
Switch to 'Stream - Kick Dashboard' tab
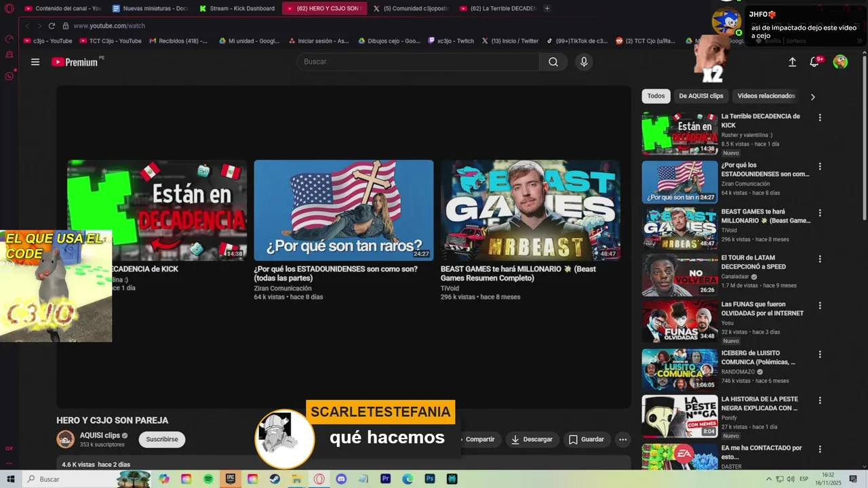click(x=237, y=8)
